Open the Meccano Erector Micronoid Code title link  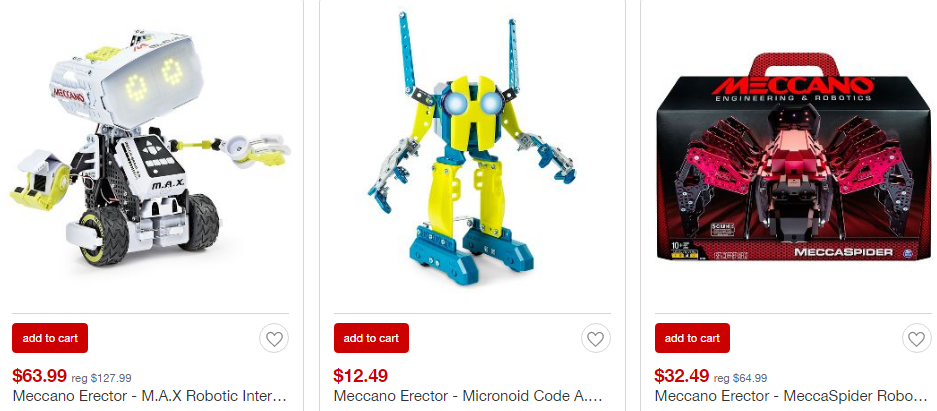(468, 395)
